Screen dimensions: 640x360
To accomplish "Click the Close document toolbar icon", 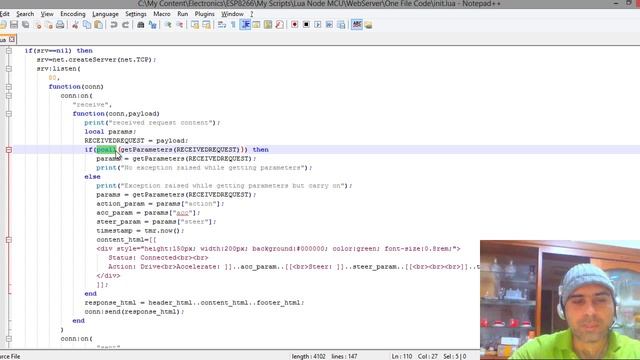I will (x=38, y=25).
